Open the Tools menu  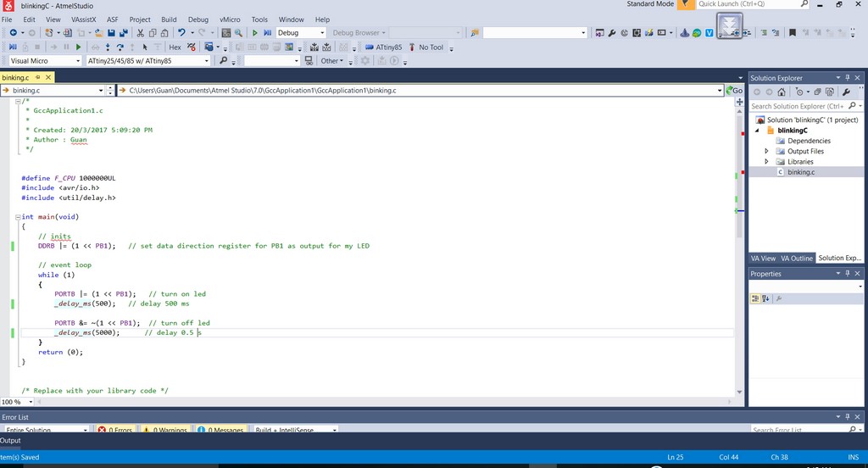pos(259,19)
